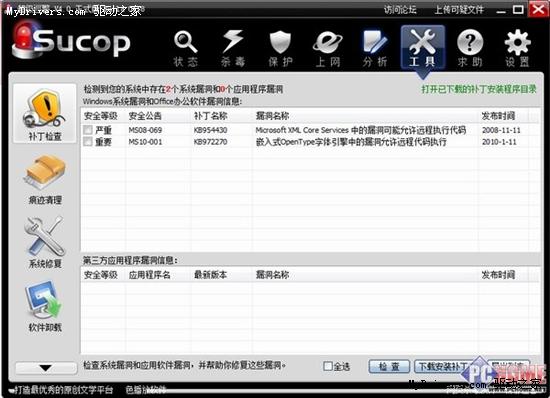Sort by the 最新版本 column header
Image resolution: width=550 pixels, height=398 pixels.
[210, 275]
